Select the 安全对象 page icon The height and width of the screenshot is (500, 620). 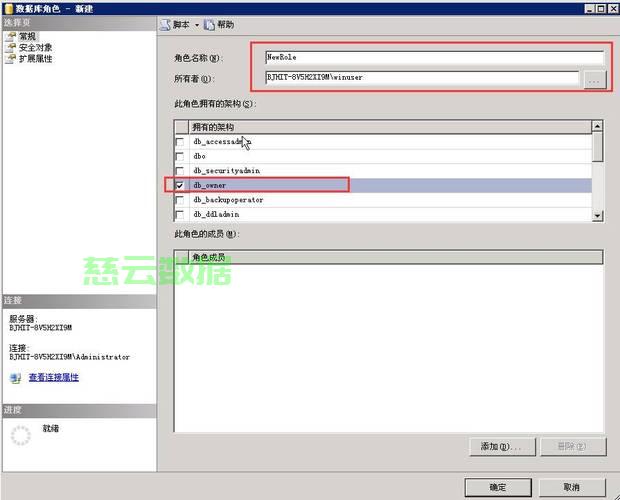click(x=11, y=47)
